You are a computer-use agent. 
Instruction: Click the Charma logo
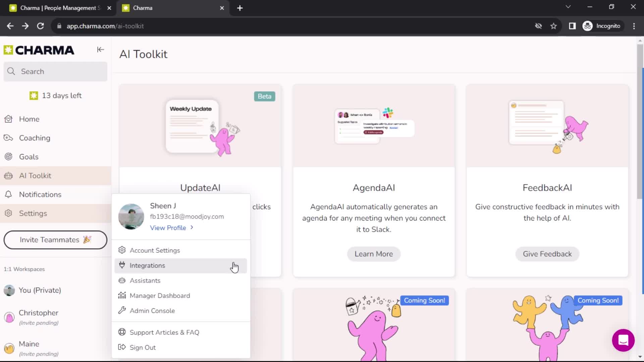[39, 50]
